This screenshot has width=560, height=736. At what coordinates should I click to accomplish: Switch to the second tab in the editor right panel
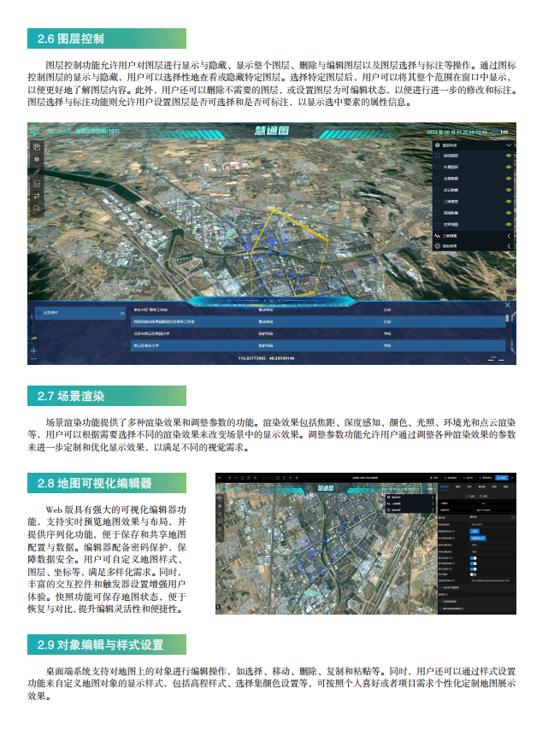458,486
